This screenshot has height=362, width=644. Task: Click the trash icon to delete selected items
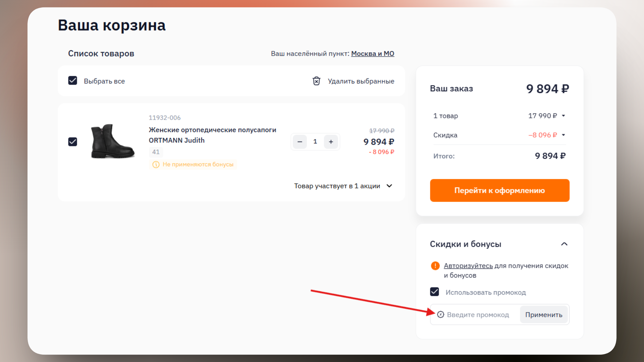(316, 81)
